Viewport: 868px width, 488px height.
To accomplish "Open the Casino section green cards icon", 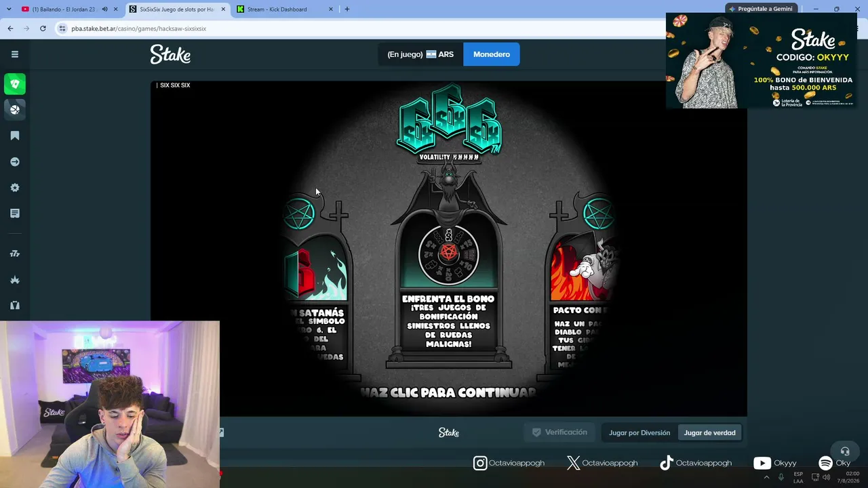I will [15, 84].
